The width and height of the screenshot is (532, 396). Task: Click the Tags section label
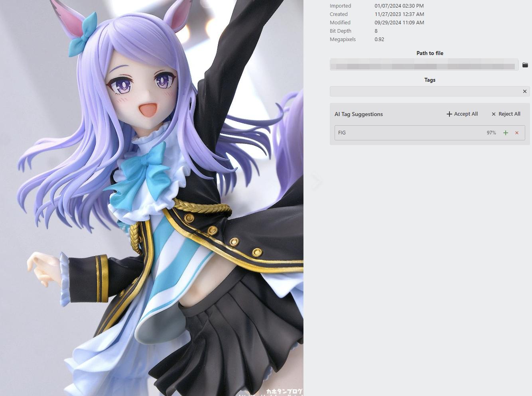click(x=430, y=80)
